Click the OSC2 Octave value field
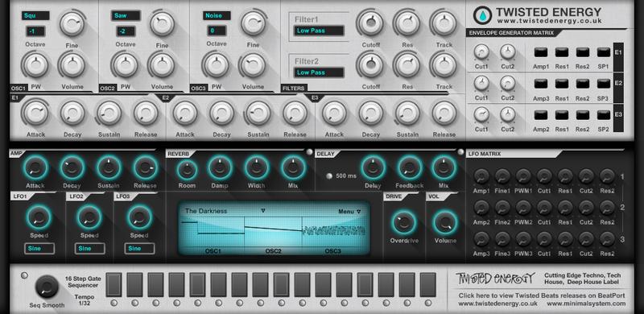 pyautogui.click(x=126, y=31)
